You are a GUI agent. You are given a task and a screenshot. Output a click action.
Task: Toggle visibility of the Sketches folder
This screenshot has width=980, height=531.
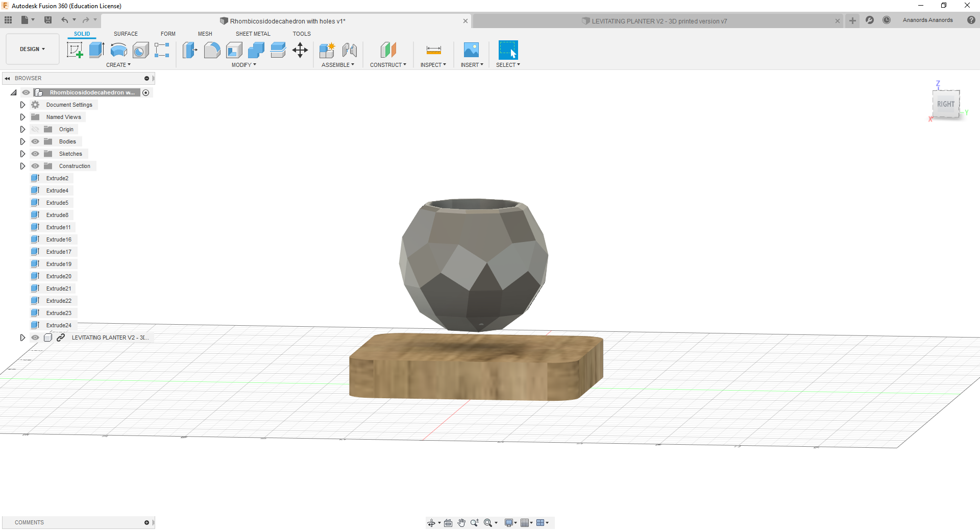click(35, 154)
